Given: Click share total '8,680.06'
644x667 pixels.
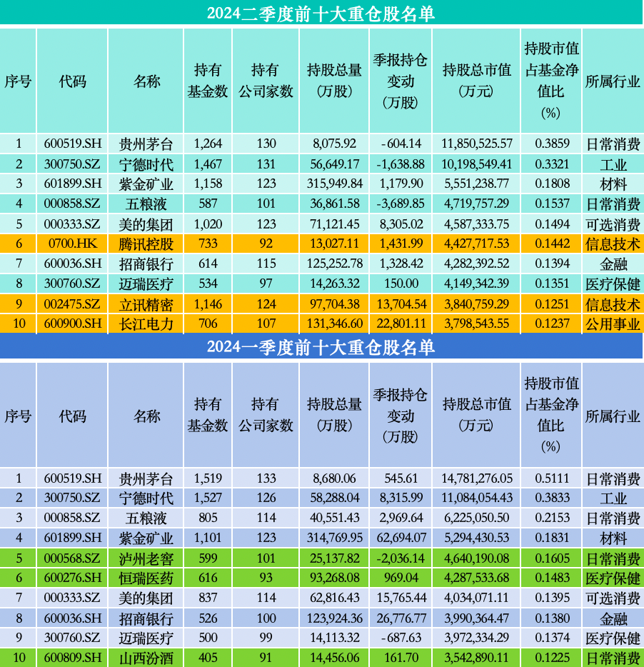Looking at the screenshot, I should (x=335, y=478).
